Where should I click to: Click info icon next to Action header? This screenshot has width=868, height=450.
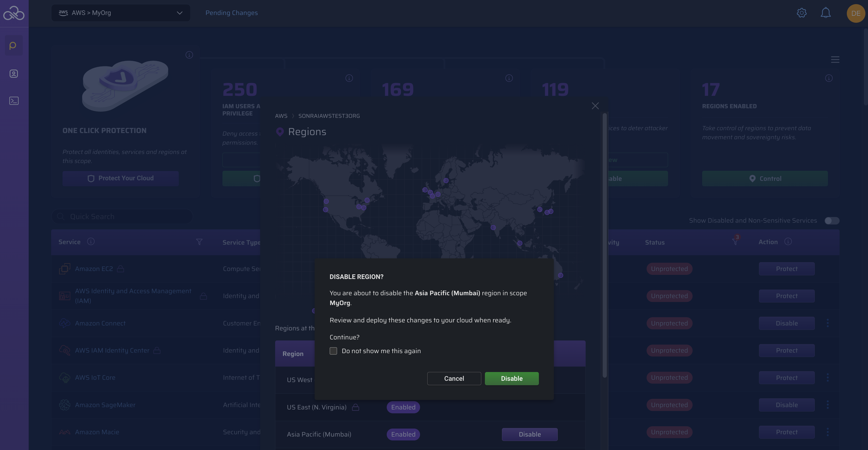click(788, 242)
